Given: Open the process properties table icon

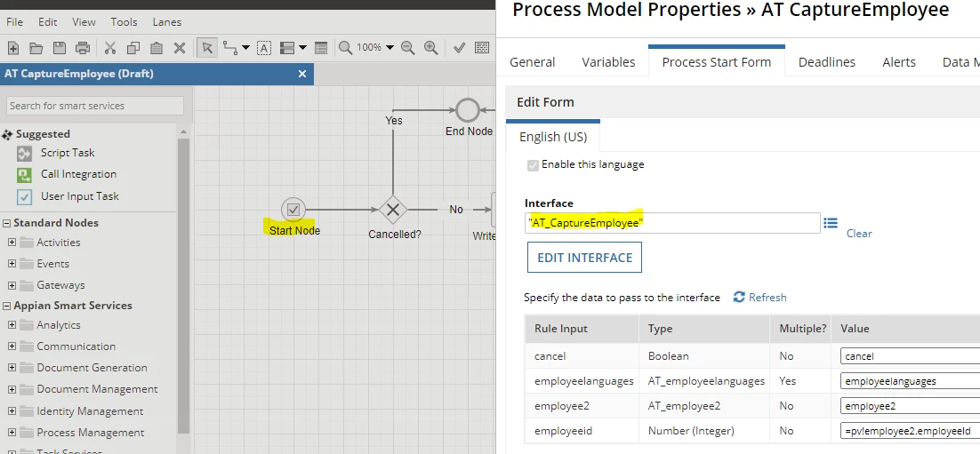Looking at the screenshot, I should coord(321,48).
